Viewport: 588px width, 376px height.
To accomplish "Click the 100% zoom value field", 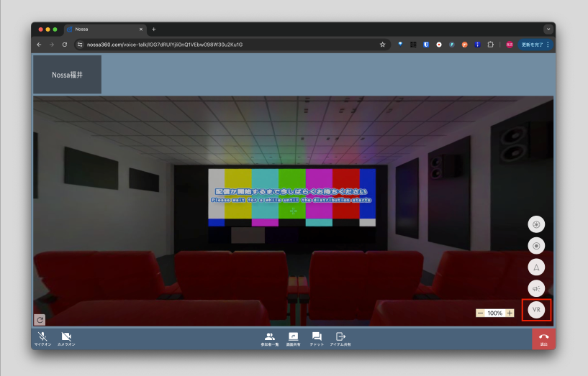I will [495, 313].
